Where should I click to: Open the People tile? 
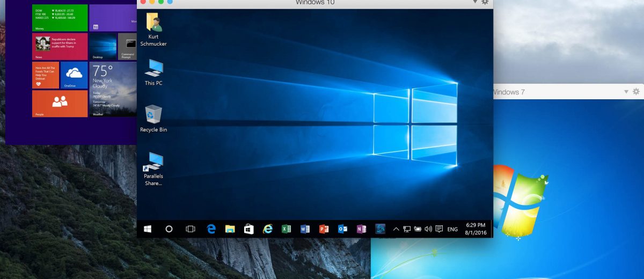pyautogui.click(x=60, y=104)
